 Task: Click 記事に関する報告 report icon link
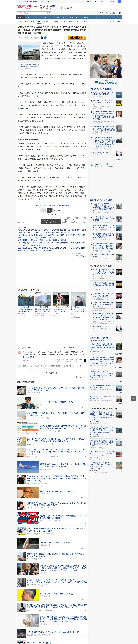(x=23, y=223)
